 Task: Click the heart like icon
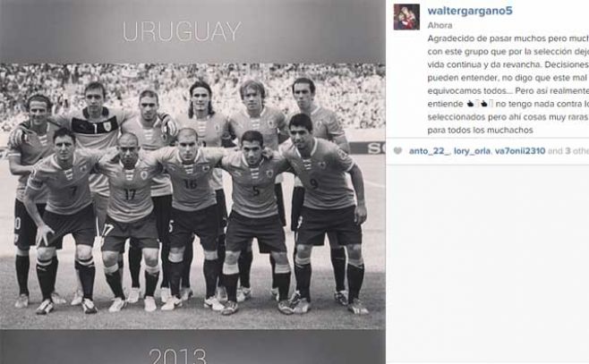pos(397,151)
